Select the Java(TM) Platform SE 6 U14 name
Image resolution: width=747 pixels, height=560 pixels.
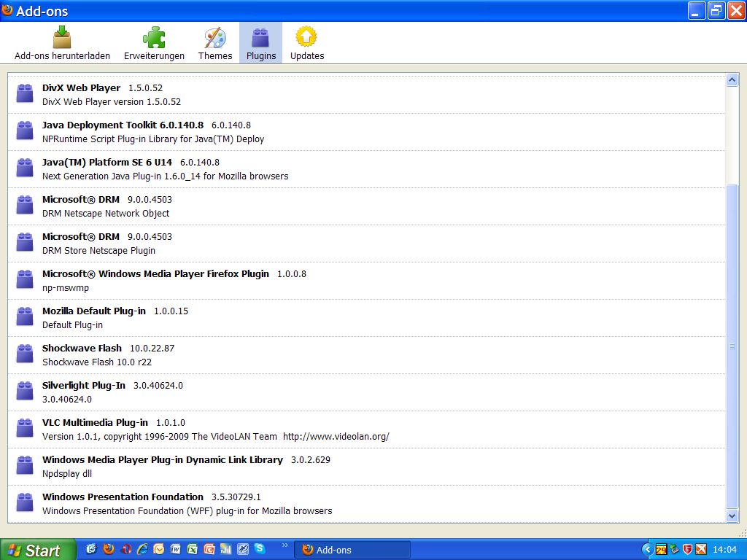coord(107,163)
